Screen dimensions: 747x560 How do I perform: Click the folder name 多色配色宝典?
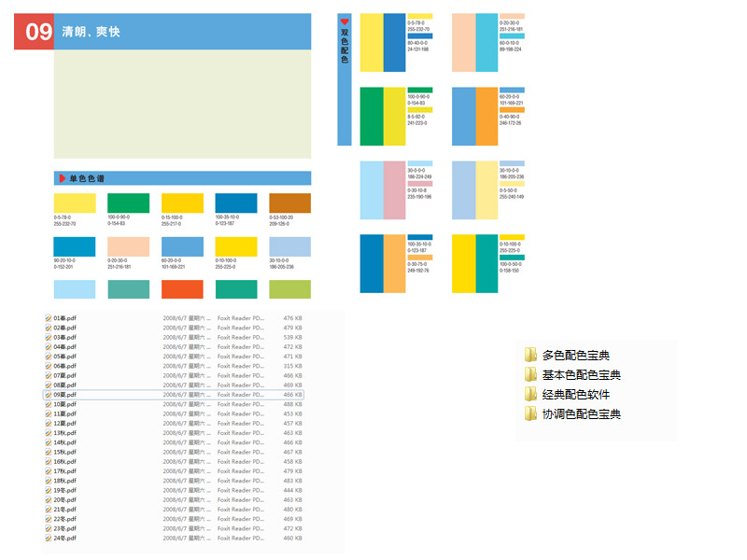pos(576,356)
